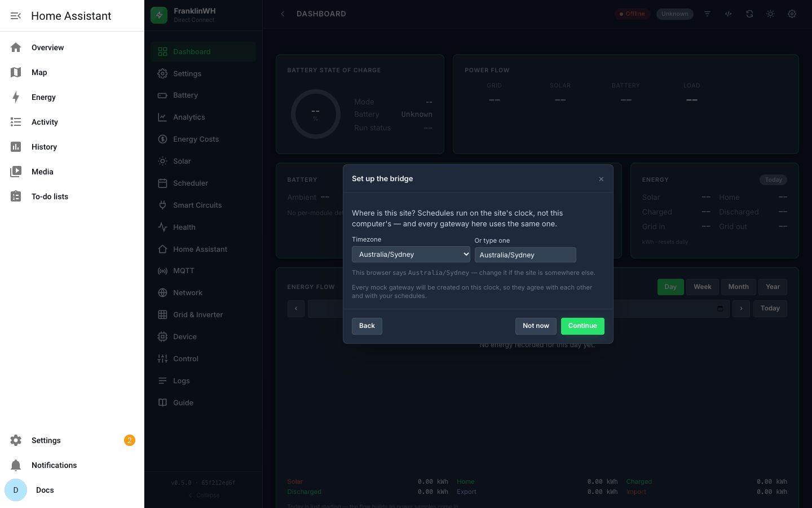Image resolution: width=812 pixels, height=508 pixels.
Task: Open the Map icon in sidebar
Action: [x=16, y=72]
